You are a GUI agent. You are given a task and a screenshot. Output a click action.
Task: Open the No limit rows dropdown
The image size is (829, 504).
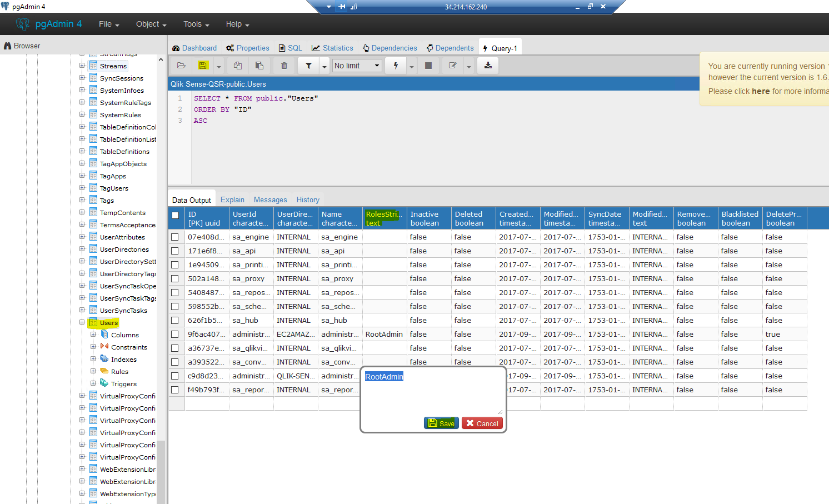(357, 66)
